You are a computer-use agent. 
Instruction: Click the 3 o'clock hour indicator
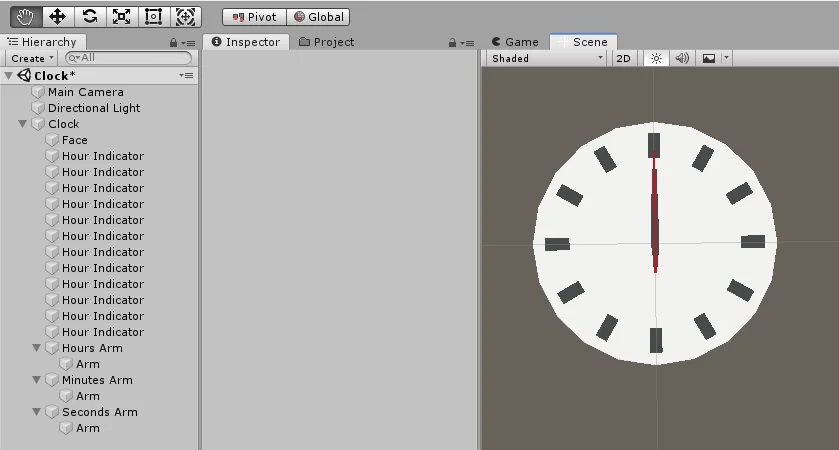[x=753, y=242]
